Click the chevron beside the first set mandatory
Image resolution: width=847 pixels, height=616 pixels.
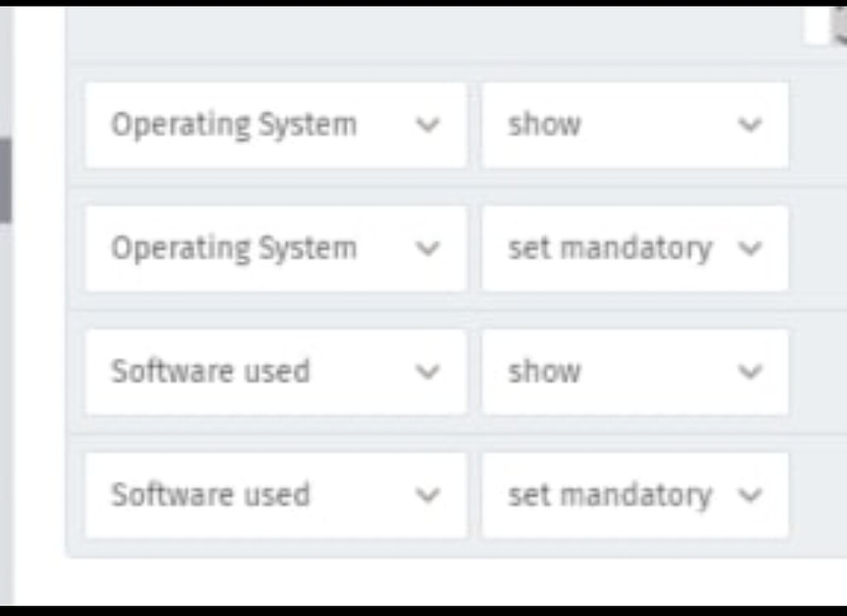(x=751, y=248)
